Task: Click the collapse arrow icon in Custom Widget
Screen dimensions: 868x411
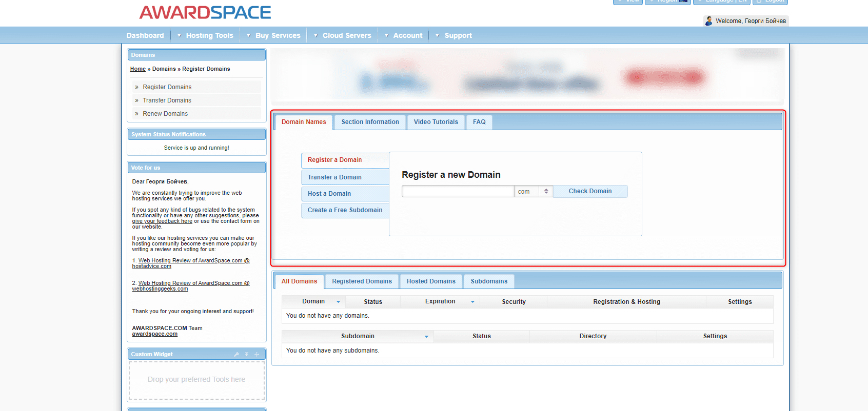Action: (247, 354)
